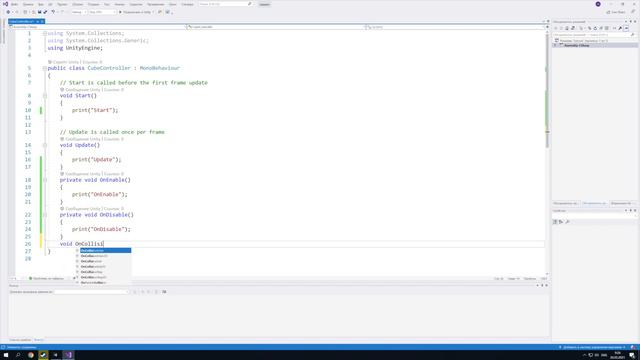Click the clear all icon in Output panel
Screen dimensions: 640x360
point(156,292)
